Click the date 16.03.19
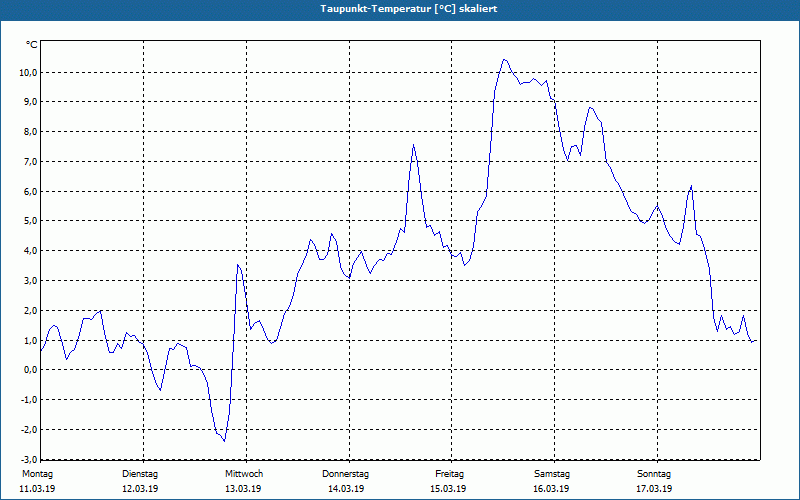The width and height of the screenshot is (800, 500). click(551, 489)
